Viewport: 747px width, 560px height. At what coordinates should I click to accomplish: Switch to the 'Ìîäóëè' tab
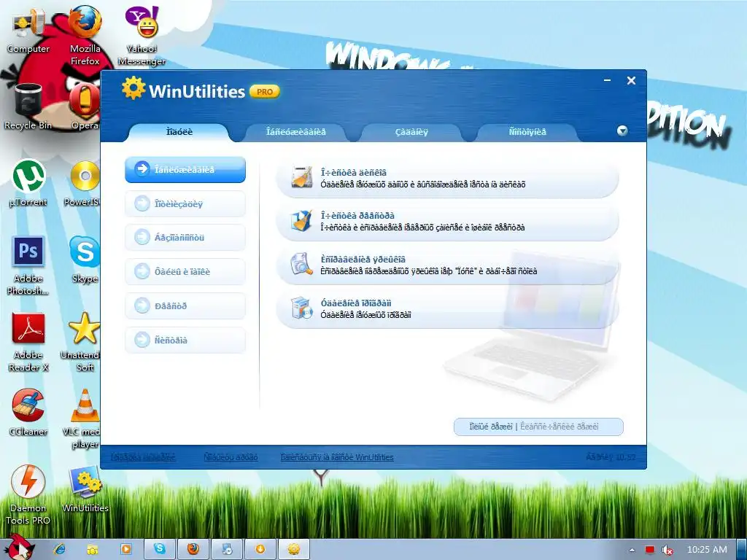click(179, 132)
